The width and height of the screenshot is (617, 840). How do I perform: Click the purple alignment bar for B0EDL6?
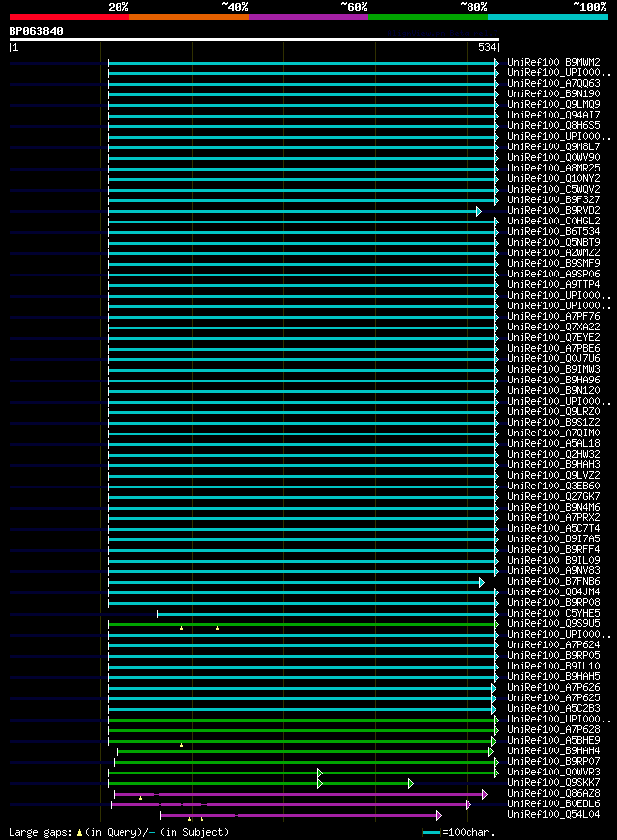[x=290, y=805]
